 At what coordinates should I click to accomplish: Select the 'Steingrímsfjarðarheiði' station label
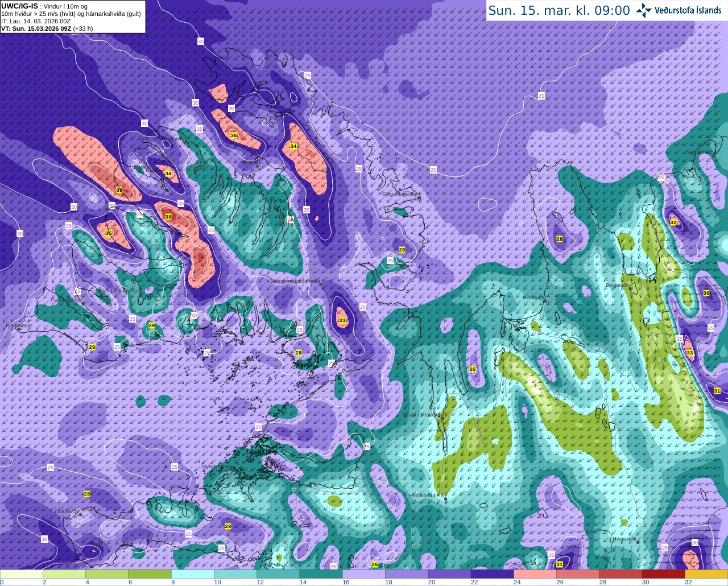tap(294, 281)
